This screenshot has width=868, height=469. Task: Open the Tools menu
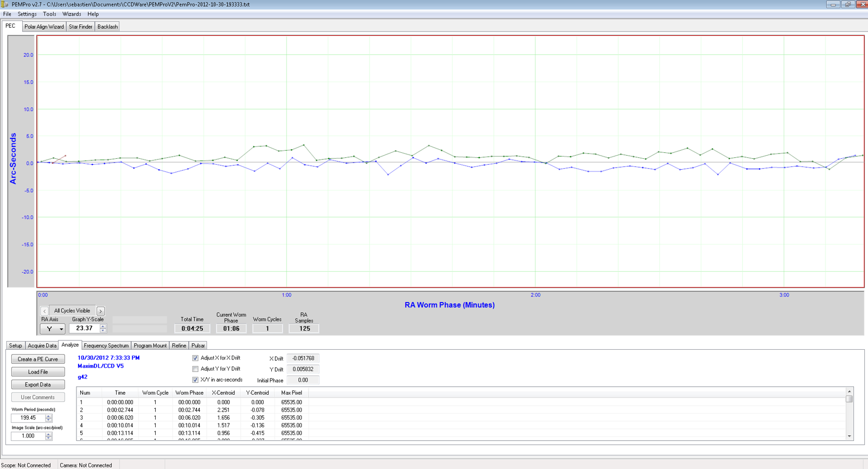pyautogui.click(x=49, y=14)
